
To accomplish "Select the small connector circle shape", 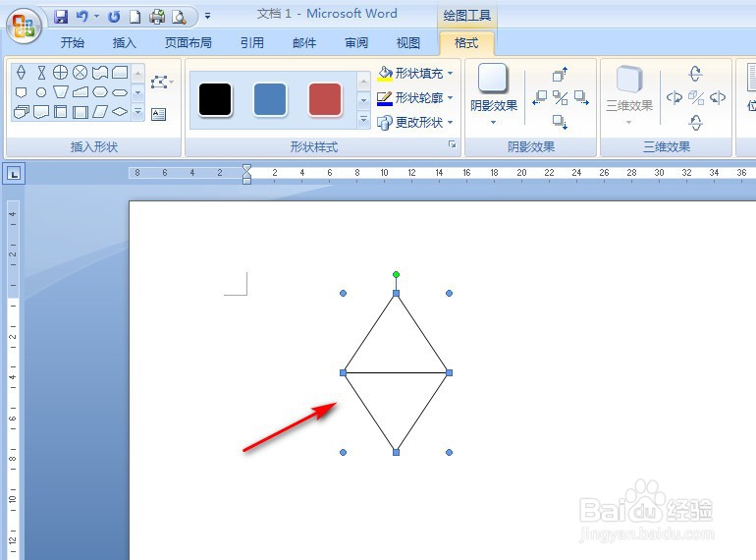I will click(41, 92).
